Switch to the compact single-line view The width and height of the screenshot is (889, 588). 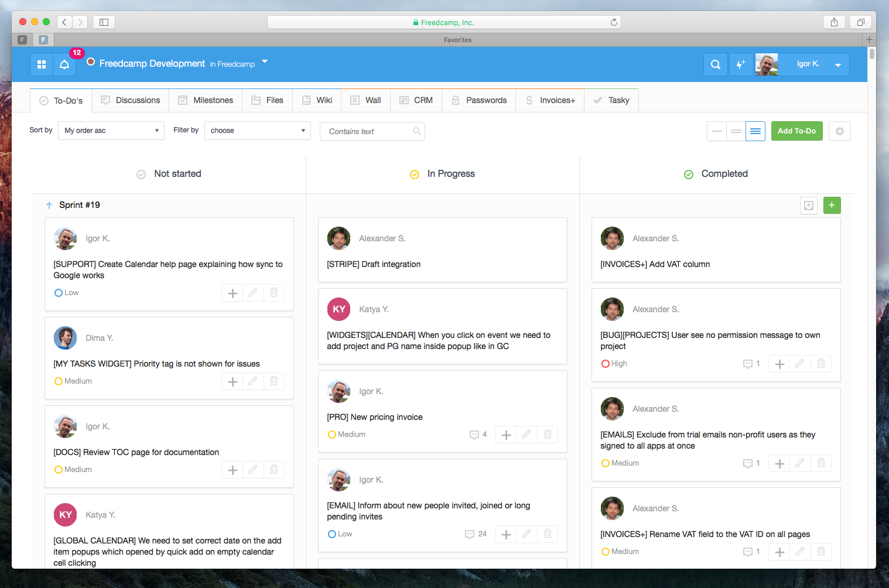pos(717,131)
